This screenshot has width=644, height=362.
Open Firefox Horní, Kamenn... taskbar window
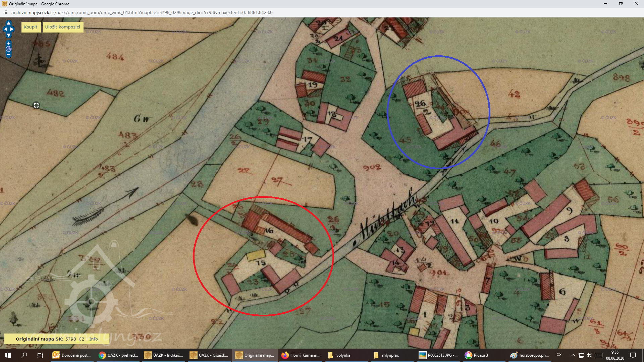301,355
